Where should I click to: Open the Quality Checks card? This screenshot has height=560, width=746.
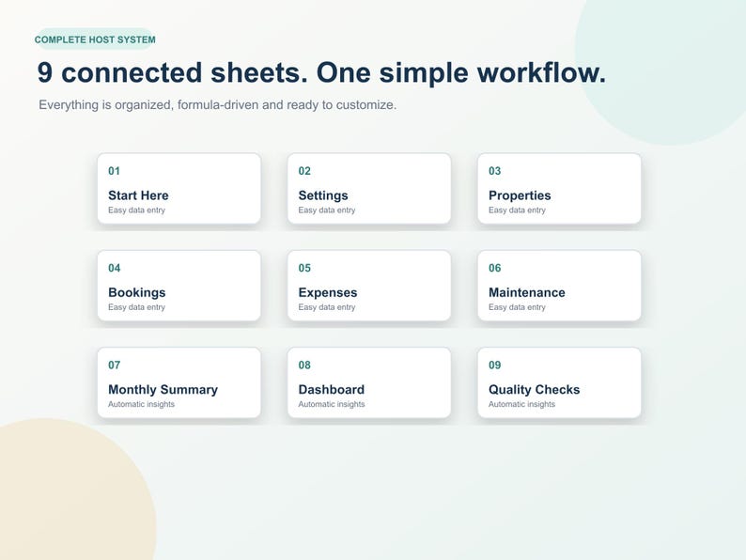pyautogui.click(x=560, y=382)
